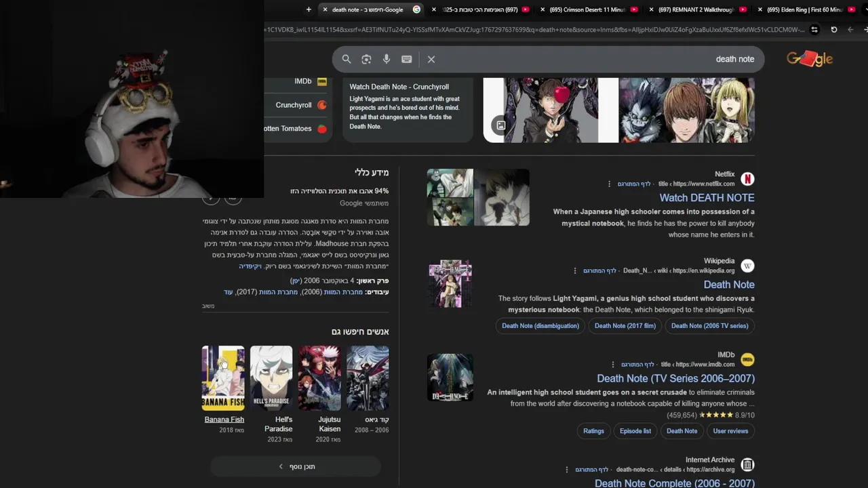Click the Ryuk, Light and Misa image
This screenshot has width=868, height=488.
pyautogui.click(x=687, y=110)
